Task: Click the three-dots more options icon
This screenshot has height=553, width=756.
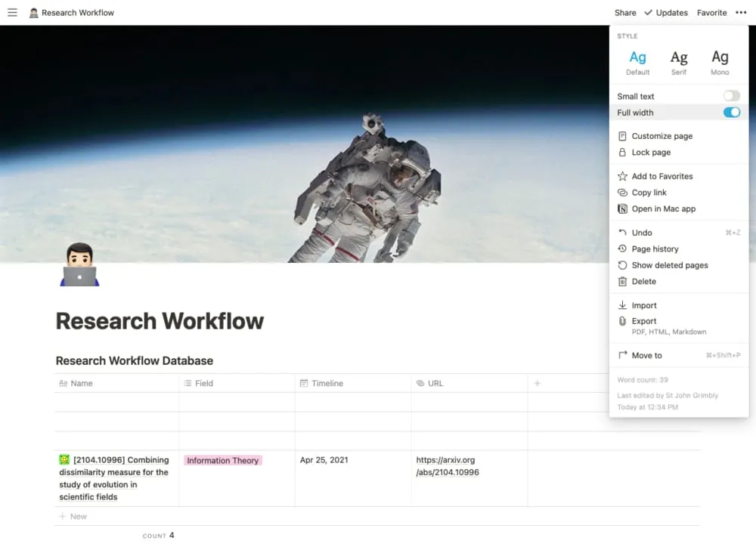Action: pos(741,13)
